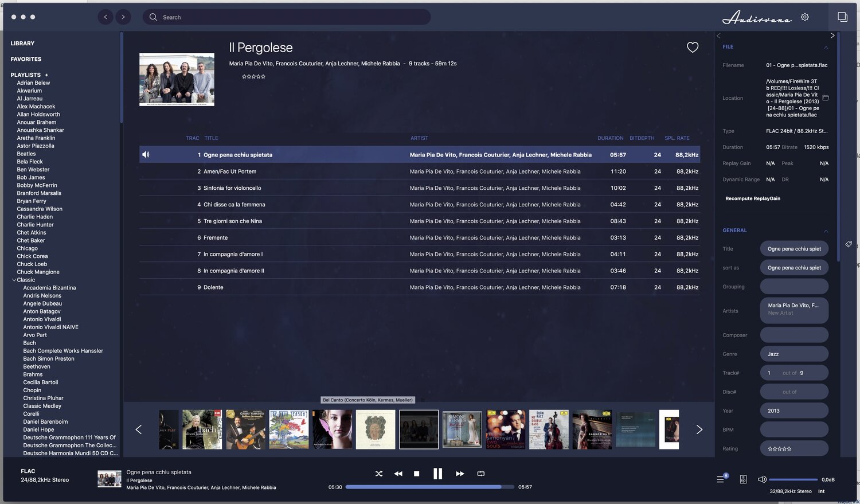Open the Chet Baker playlist

click(31, 241)
